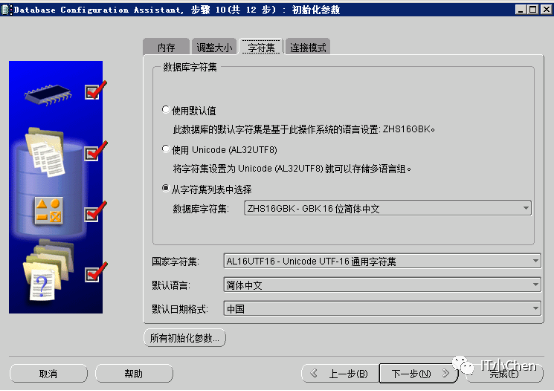Image resolution: width=554 pixels, height=391 pixels.
Task: Expand the 国家字符集 AL16UTF16 dropdown
Action: pos(382,261)
